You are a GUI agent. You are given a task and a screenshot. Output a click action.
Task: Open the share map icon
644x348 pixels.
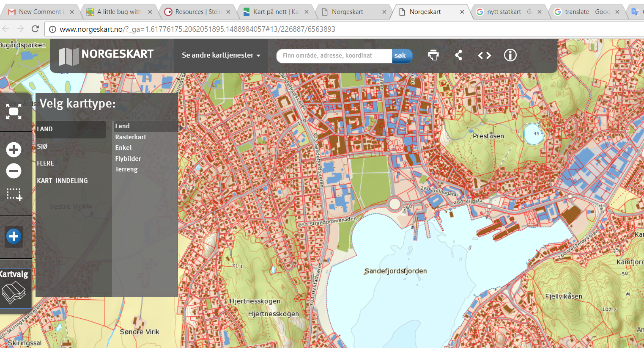click(x=459, y=55)
